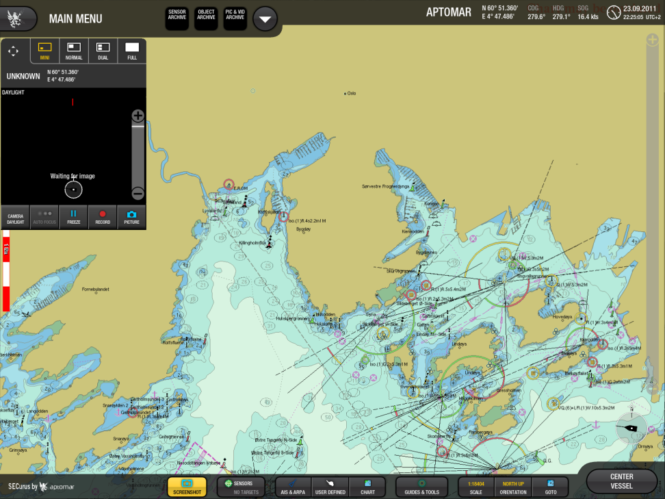Open the Sensors panel
This screenshot has height=499, width=665.
tap(241, 487)
